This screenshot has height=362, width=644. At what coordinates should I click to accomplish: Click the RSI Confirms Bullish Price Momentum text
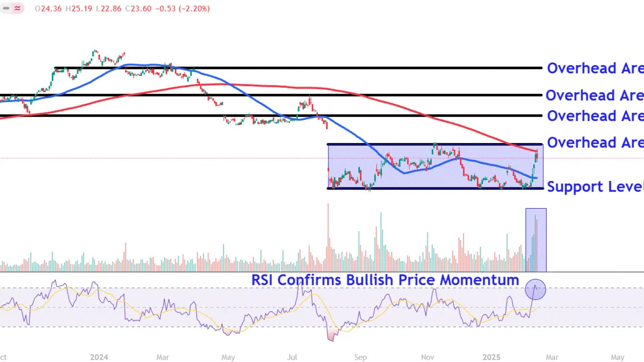(x=385, y=280)
